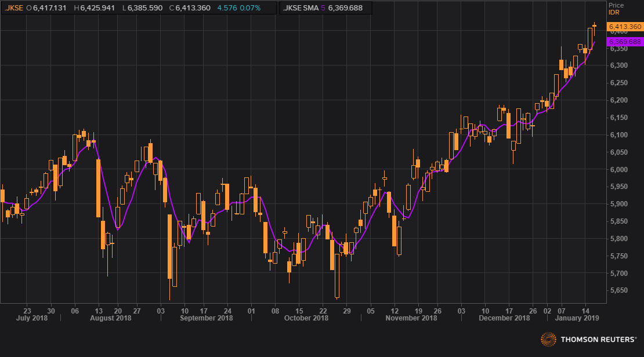Click the orange 6,413.360 price tag

pos(624,27)
